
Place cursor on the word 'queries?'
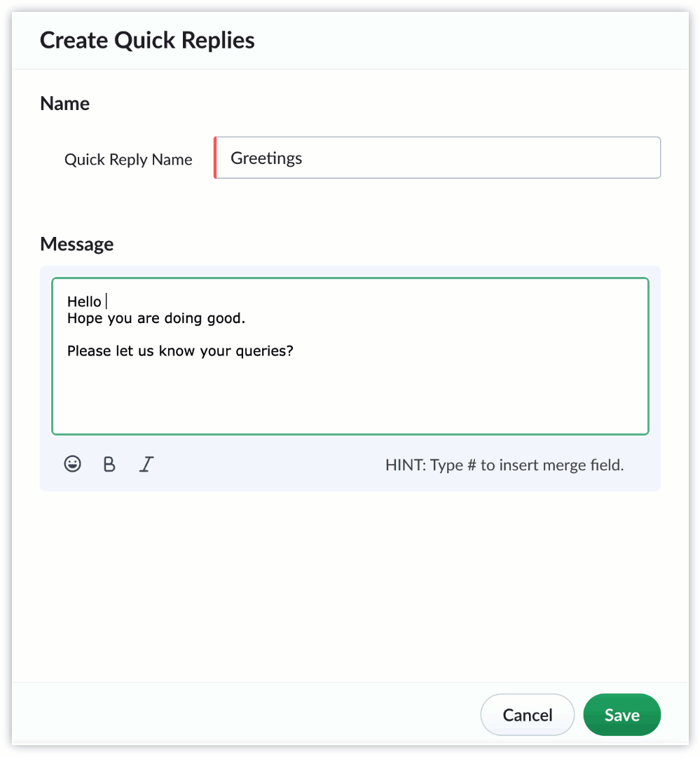click(265, 351)
